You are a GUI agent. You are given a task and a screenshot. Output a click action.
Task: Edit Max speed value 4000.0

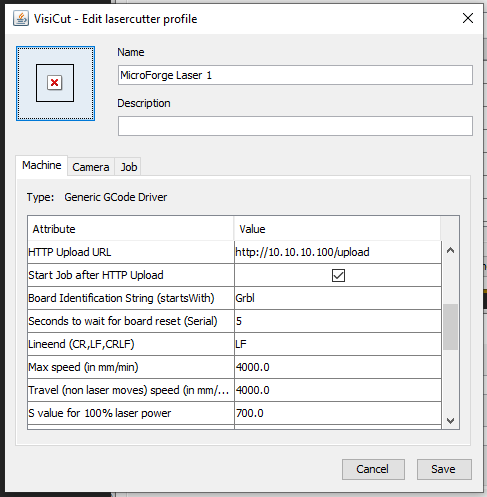[338, 367]
